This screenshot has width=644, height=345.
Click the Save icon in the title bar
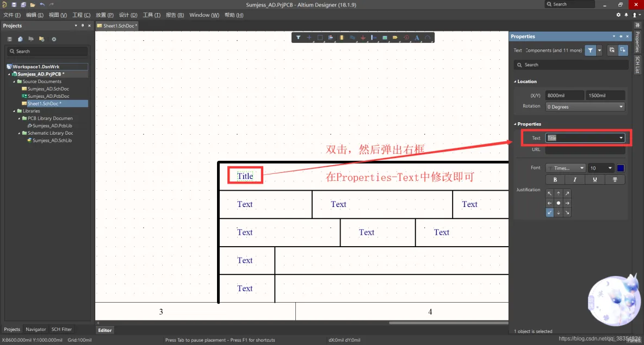pyautogui.click(x=14, y=4)
